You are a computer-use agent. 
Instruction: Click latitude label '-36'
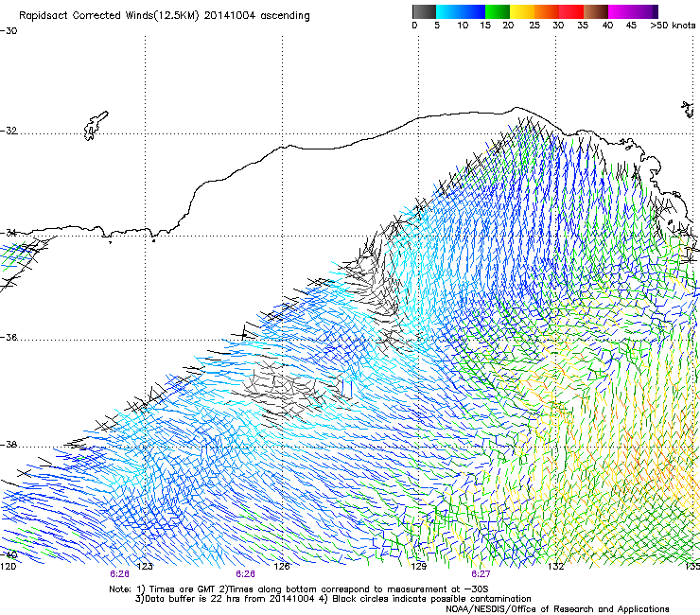click(x=9, y=337)
